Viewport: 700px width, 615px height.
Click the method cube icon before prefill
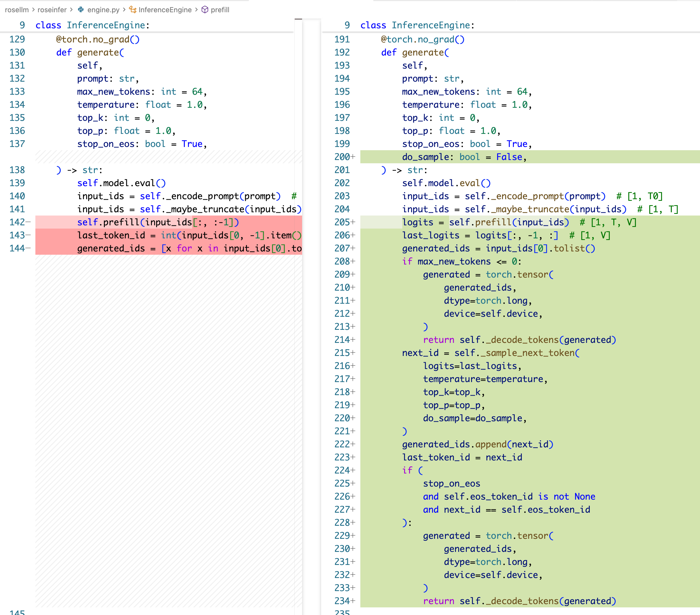pos(205,10)
